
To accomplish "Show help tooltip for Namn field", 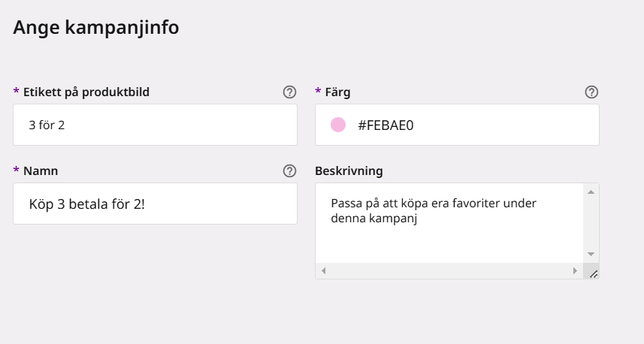I will [x=289, y=170].
